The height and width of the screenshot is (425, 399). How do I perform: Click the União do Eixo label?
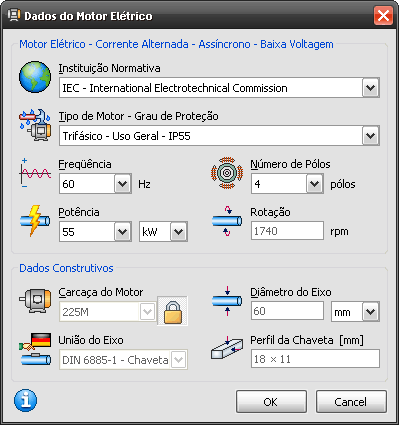pyautogui.click(x=91, y=340)
